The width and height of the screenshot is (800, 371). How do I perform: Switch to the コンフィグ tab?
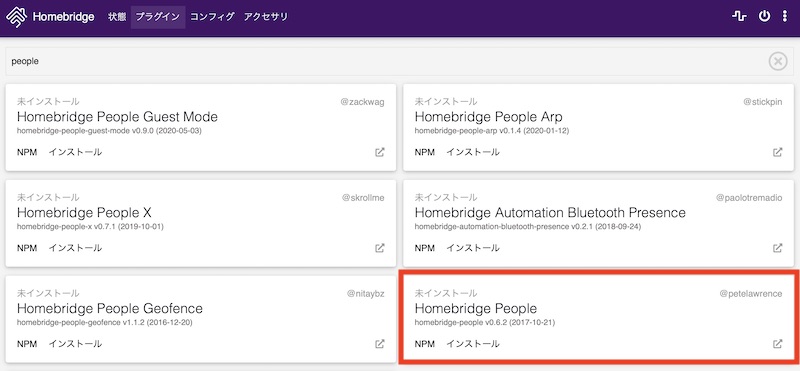(x=212, y=17)
